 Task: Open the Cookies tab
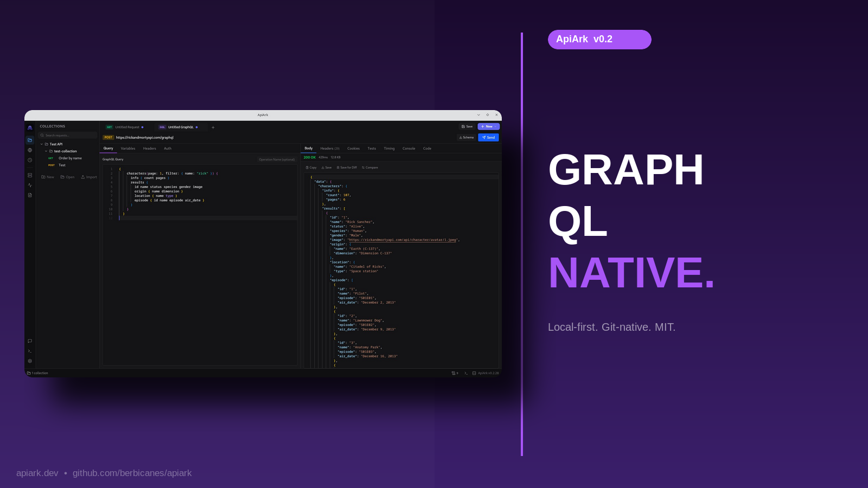pyautogui.click(x=353, y=149)
